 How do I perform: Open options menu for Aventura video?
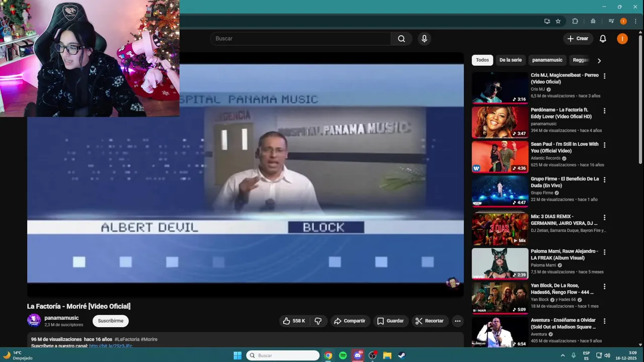(x=604, y=321)
